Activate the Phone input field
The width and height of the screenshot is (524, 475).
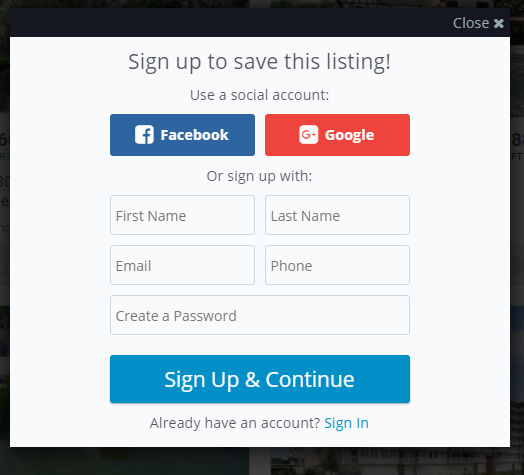tap(337, 265)
